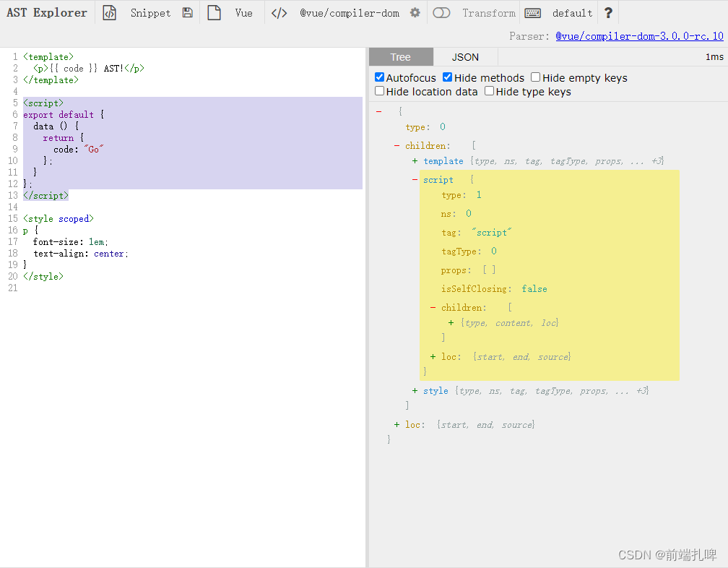The image size is (728, 568).
Task: Open the Snippet menu
Action: [x=150, y=13]
